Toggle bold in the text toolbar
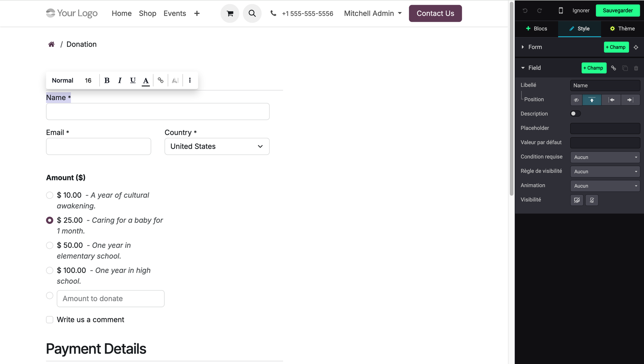The image size is (644, 364). click(107, 80)
